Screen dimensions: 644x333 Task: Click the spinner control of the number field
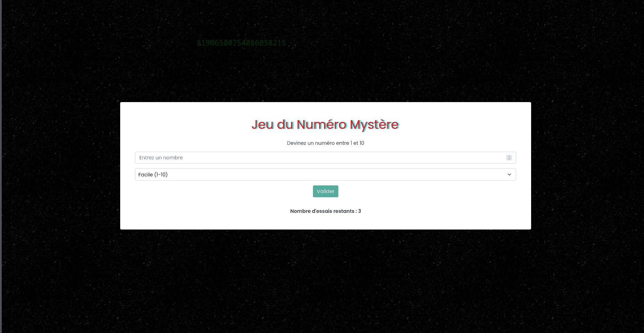pyautogui.click(x=509, y=157)
